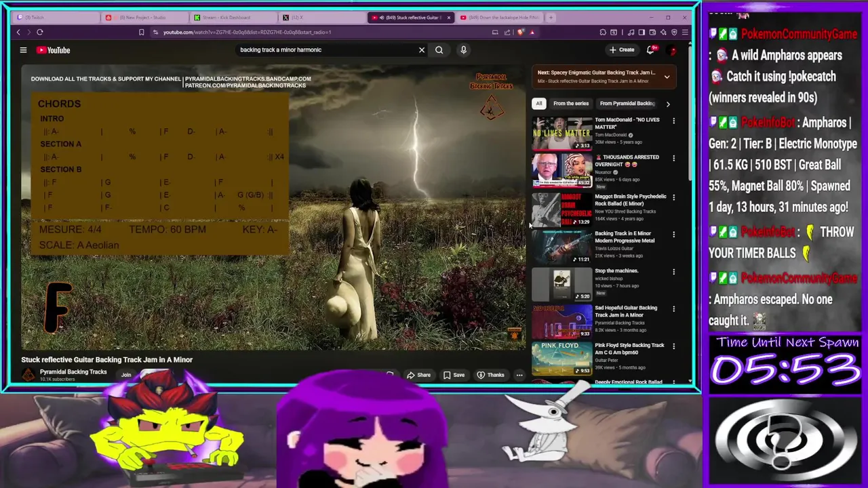Open the site settings icon in address bar
Image resolution: width=868 pixels, height=488 pixels.
[x=155, y=32]
